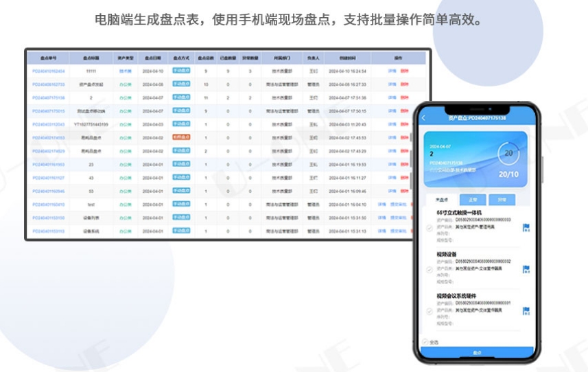This screenshot has width=588, height=372.
Task: Click 详情 for the row titled test
Action: 381,205
